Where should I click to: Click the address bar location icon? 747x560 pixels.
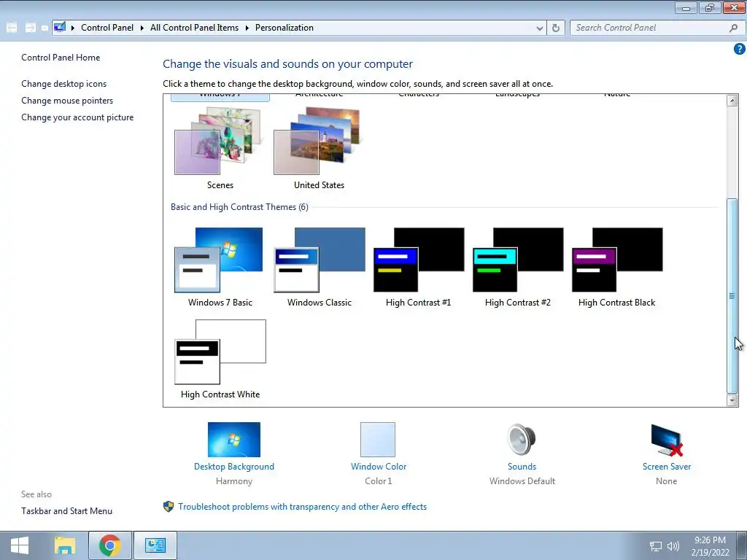click(x=60, y=27)
